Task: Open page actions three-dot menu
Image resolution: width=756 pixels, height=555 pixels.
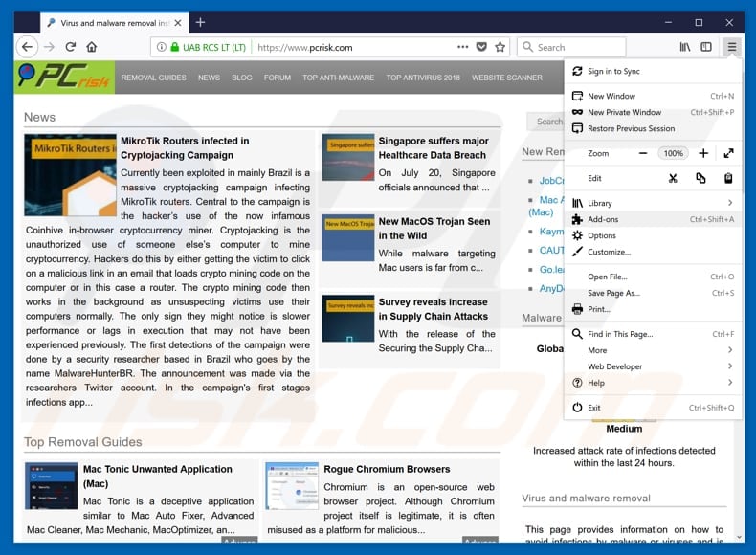Action: point(462,47)
